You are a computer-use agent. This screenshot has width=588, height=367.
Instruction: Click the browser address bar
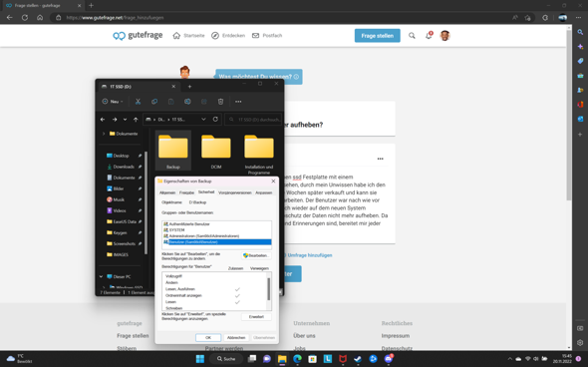(x=281, y=17)
